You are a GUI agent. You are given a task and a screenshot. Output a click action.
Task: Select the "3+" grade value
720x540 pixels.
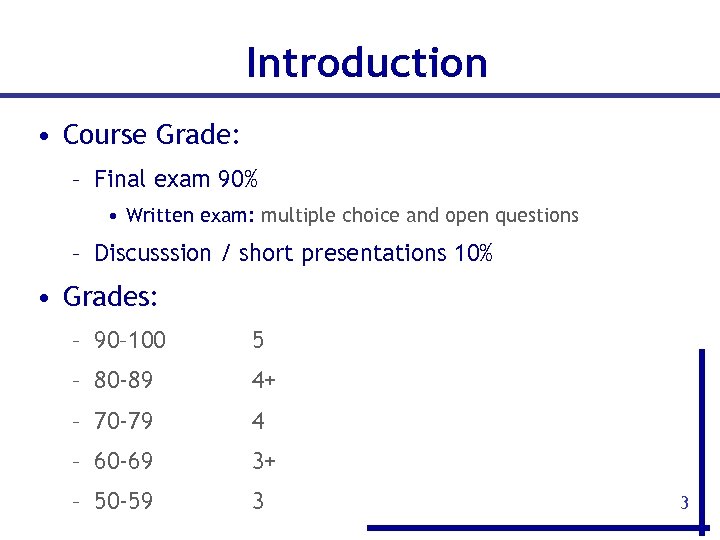coord(264,461)
